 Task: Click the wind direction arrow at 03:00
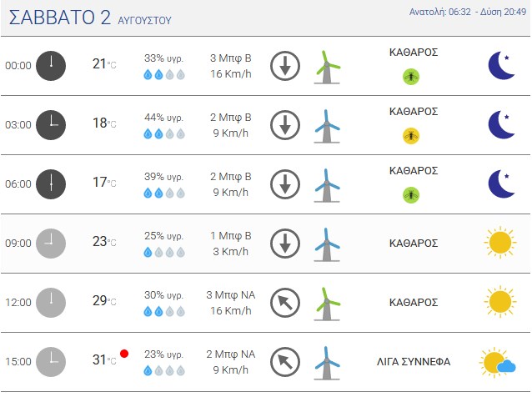(285, 125)
